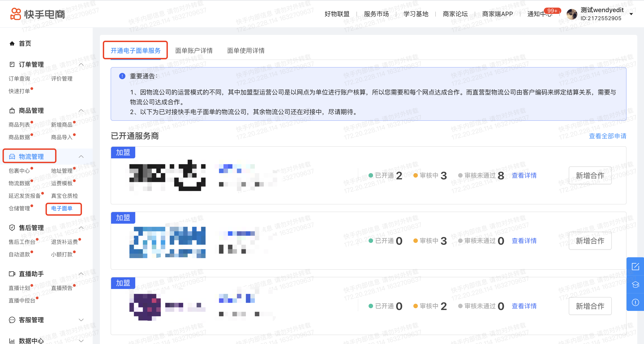This screenshot has width=644, height=344.
Task: Click 查看详情 in second provider card
Action: pyautogui.click(x=524, y=241)
